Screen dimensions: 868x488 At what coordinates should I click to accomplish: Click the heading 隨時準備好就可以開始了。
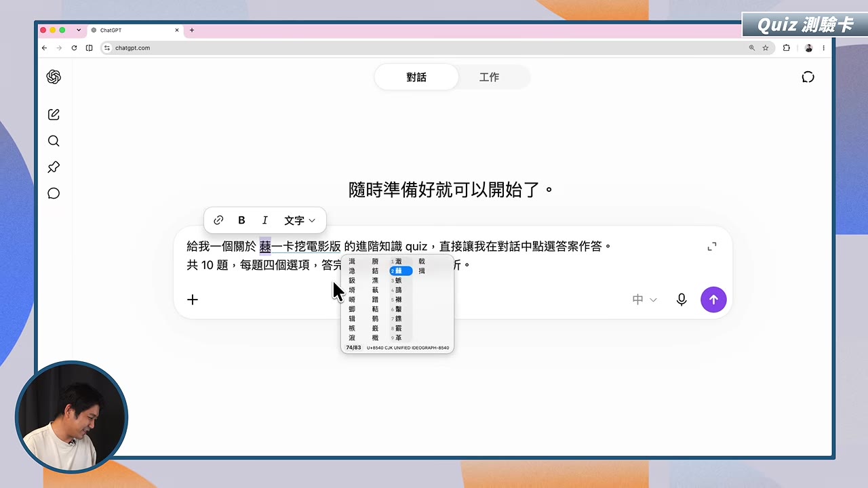pyautogui.click(x=452, y=189)
